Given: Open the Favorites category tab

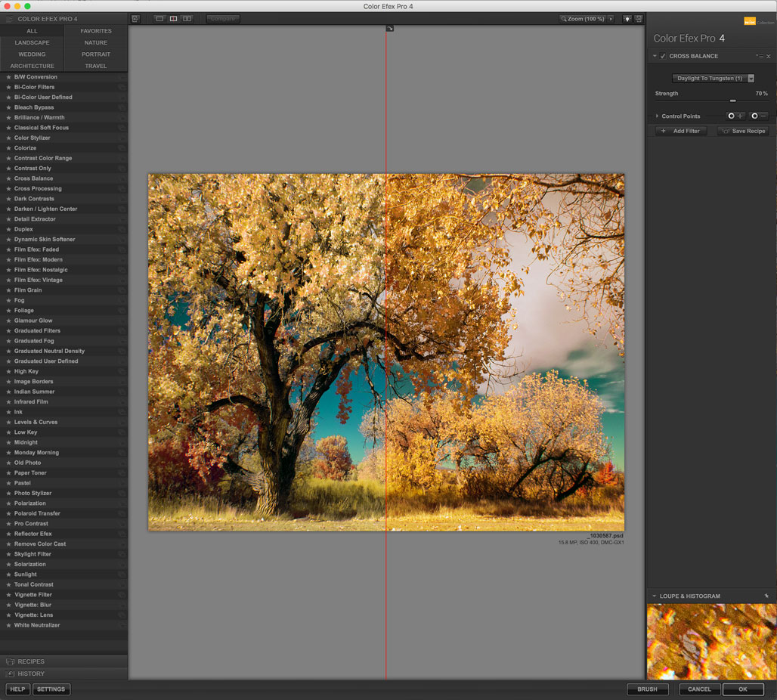Looking at the screenshot, I should 96,31.
